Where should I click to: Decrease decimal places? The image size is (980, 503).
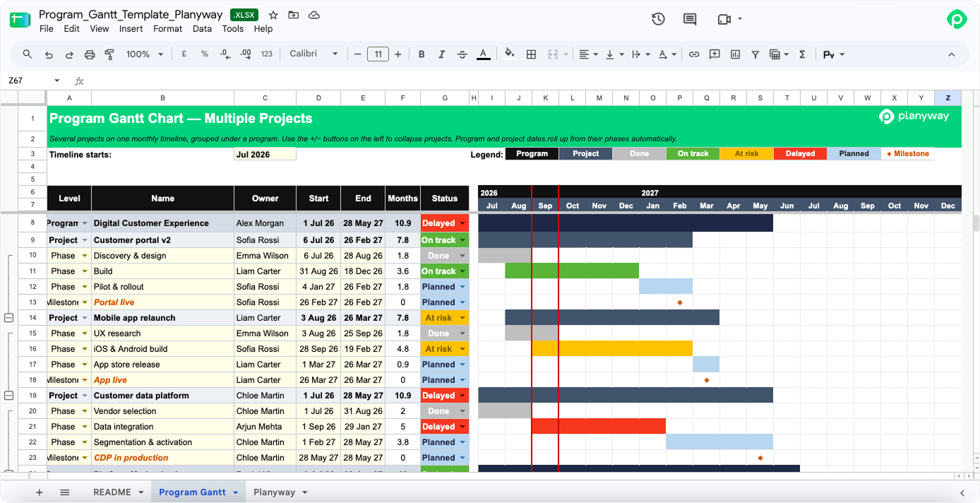[x=225, y=54]
